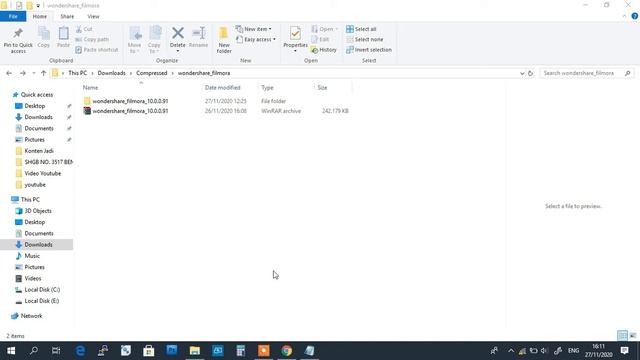This screenshot has width=640, height=360.
Task: Open the Easy access dropdown
Action: (256, 40)
